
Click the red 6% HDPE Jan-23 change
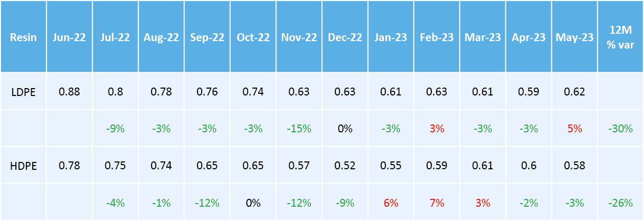pos(391,203)
